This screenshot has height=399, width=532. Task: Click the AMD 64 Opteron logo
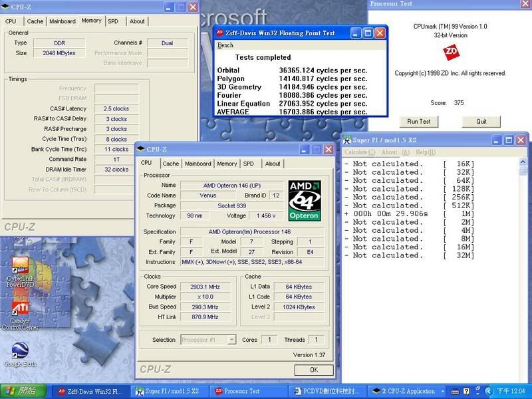[305, 201]
